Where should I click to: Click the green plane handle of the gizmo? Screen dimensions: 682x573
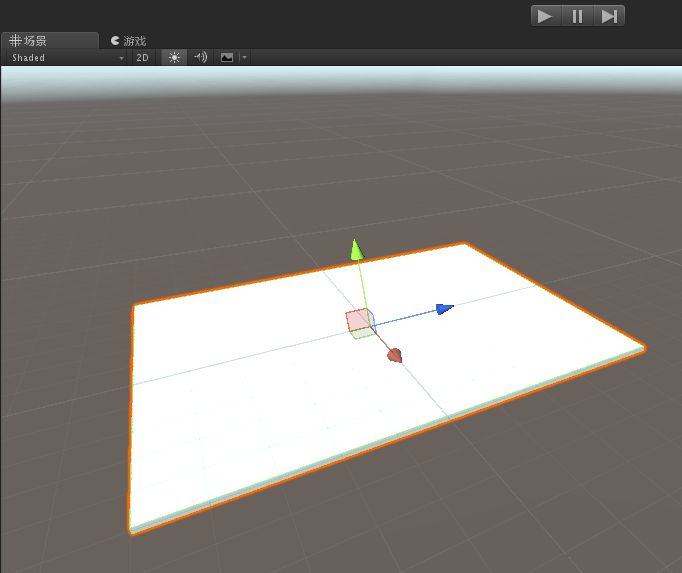[x=363, y=333]
